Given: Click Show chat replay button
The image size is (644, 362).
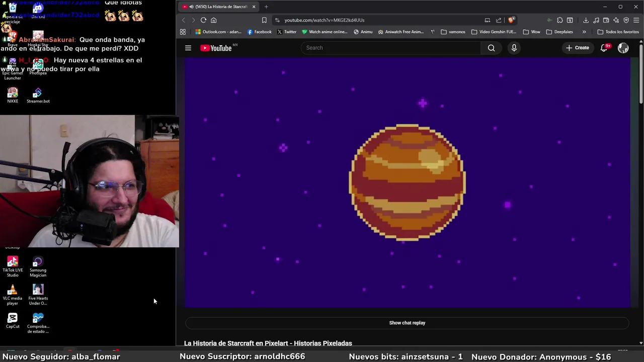Looking at the screenshot, I should coord(407,323).
